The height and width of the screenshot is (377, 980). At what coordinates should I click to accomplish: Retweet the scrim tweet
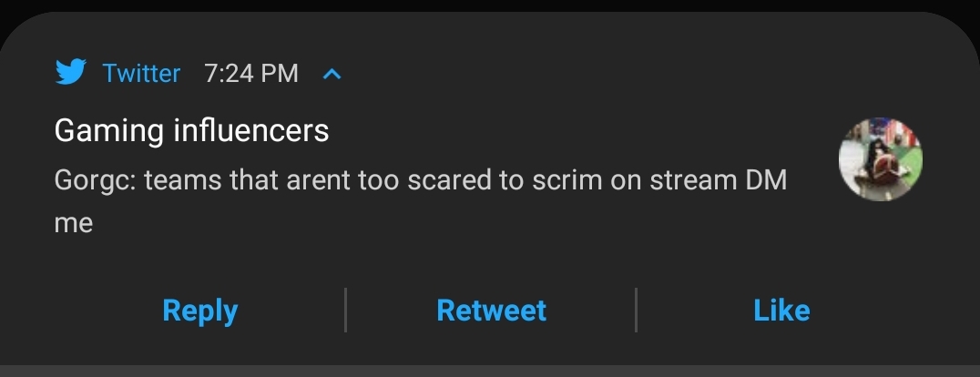pyautogui.click(x=491, y=311)
